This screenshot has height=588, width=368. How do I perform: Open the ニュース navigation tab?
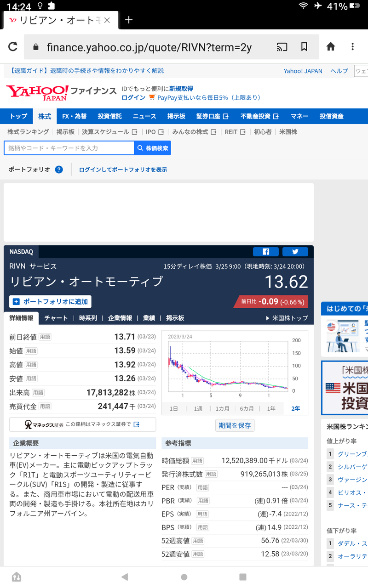pos(144,116)
